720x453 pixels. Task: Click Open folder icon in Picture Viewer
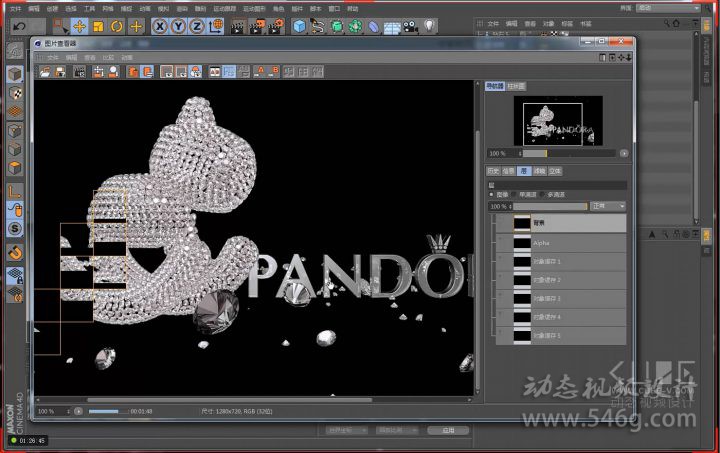point(45,72)
